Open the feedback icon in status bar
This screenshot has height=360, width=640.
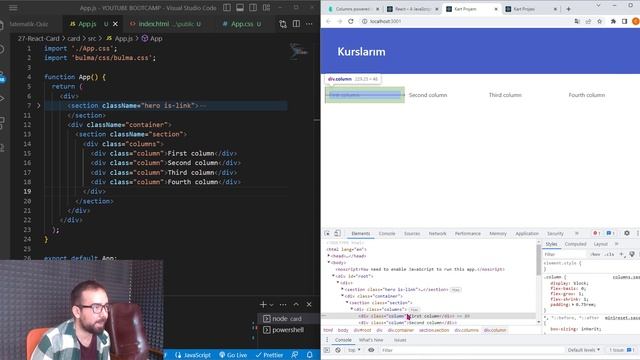tap(295, 355)
